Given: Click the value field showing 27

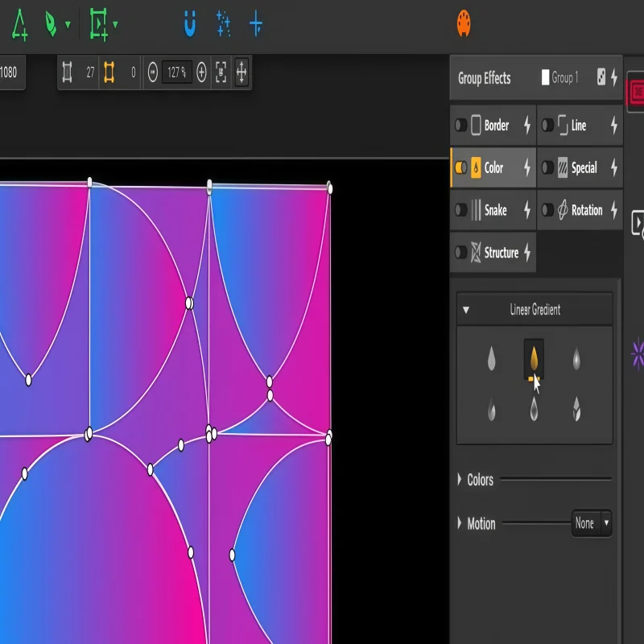Looking at the screenshot, I should pos(90,72).
